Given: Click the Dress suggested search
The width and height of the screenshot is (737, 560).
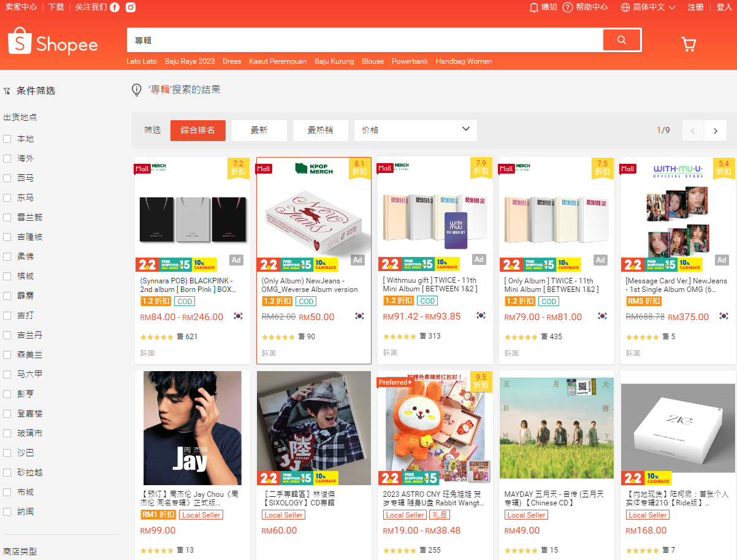Looking at the screenshot, I should click(232, 61).
